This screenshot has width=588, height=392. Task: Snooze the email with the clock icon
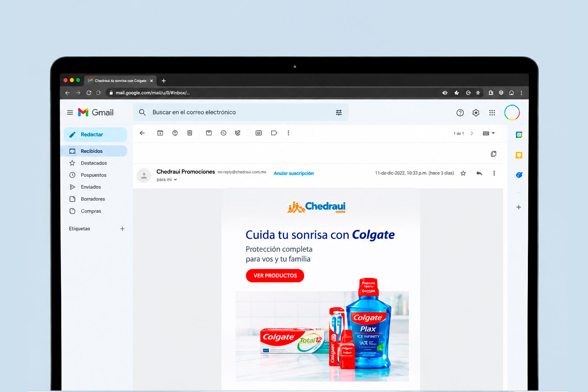[224, 133]
